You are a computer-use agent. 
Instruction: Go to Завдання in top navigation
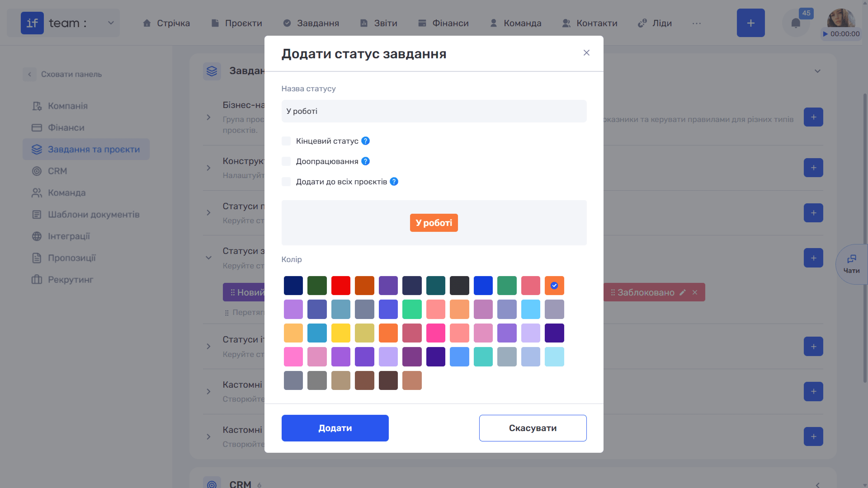pos(311,23)
